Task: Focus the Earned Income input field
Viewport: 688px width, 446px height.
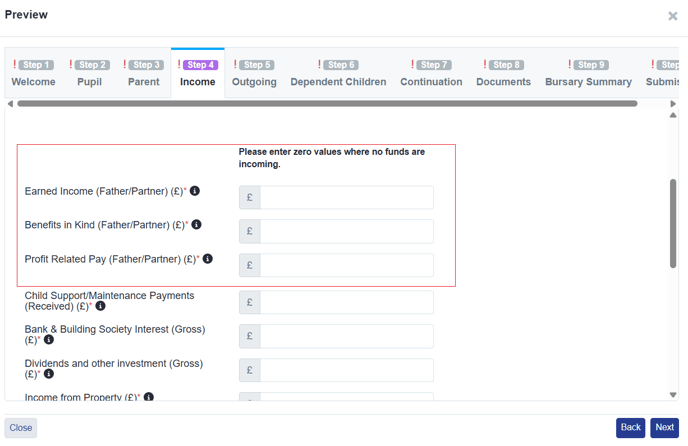Action: 346,198
